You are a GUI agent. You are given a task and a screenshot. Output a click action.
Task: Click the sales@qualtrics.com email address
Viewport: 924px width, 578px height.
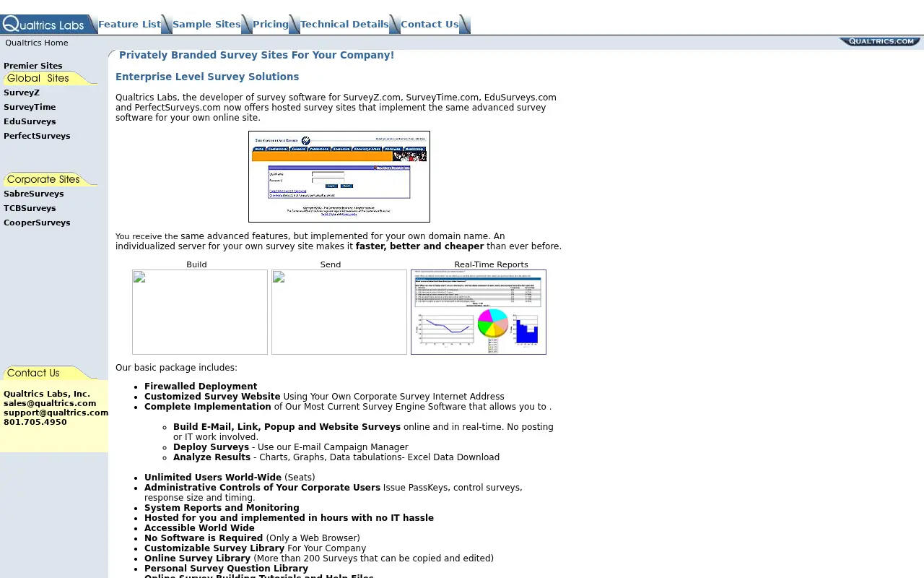[x=50, y=403]
